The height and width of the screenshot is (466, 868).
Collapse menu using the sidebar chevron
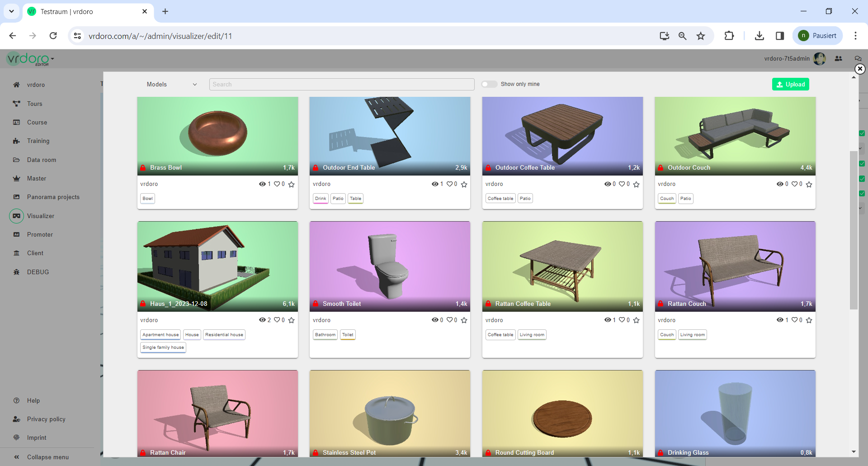click(17, 457)
